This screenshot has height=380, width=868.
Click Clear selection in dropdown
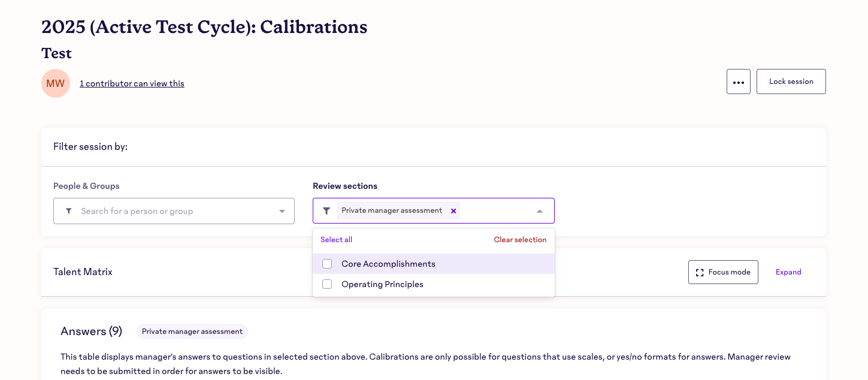pos(520,240)
